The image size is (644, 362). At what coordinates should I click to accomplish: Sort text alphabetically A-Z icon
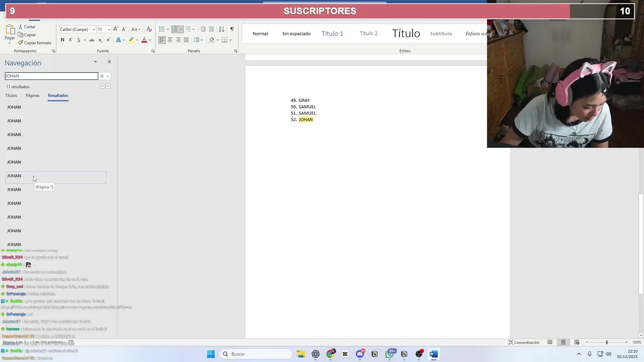click(x=221, y=29)
